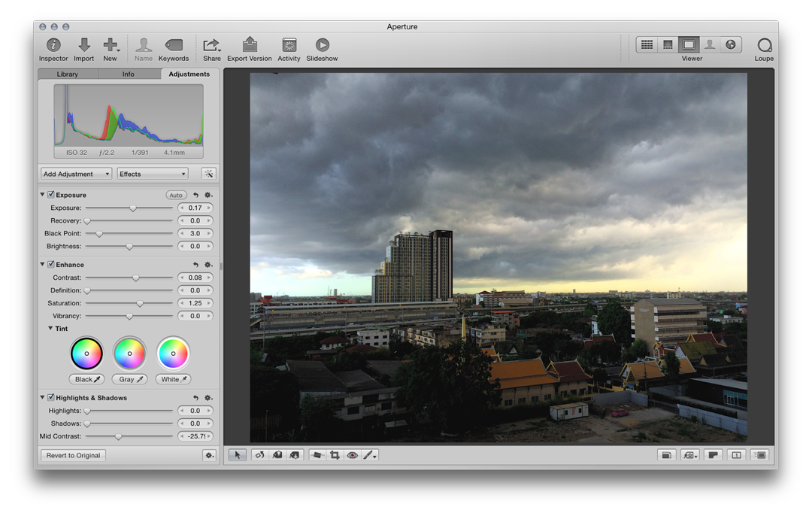Collapse the Enhance adjustment section

(x=42, y=264)
